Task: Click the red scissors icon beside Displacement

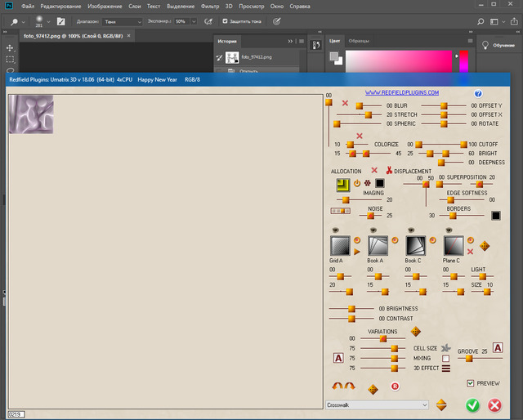Action: tap(389, 171)
